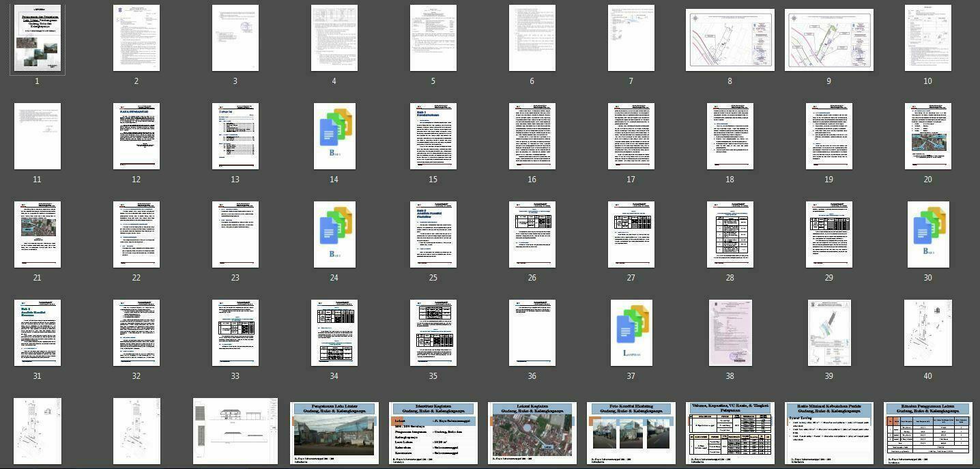
Task: Select page 25 Bab 2 Analisis Kondisi
Action: 433,234
